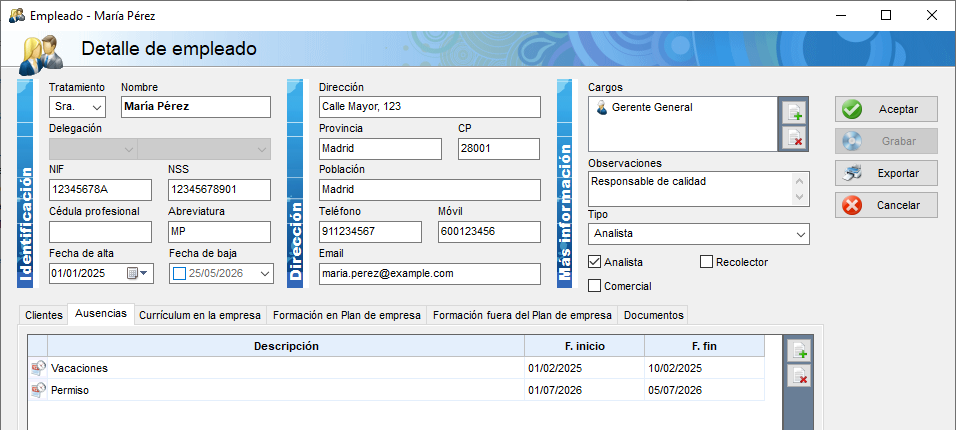
Task: Click the Email input field
Action: (430, 274)
